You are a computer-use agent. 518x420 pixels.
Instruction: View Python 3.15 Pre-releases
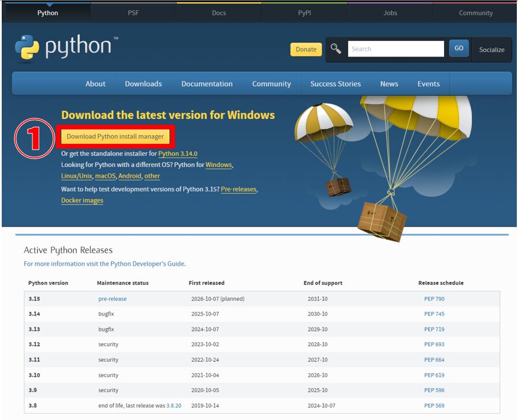coord(238,188)
